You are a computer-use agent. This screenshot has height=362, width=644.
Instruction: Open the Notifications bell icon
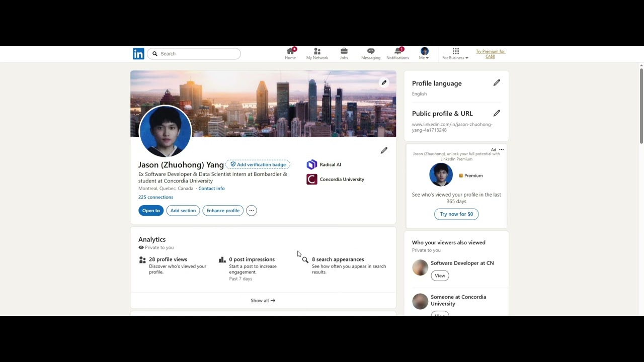397,54
